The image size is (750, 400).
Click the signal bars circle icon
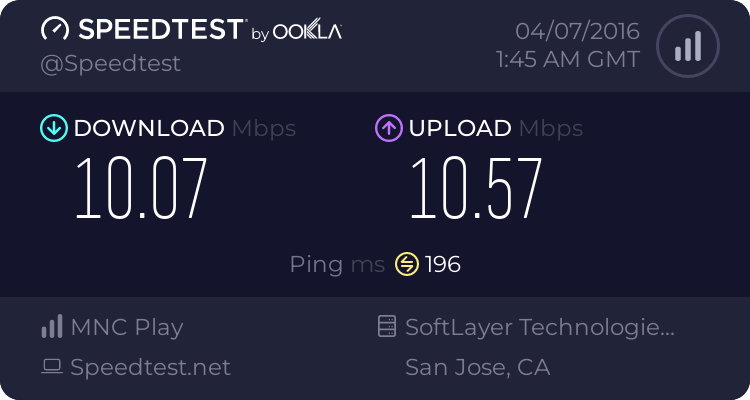687,46
